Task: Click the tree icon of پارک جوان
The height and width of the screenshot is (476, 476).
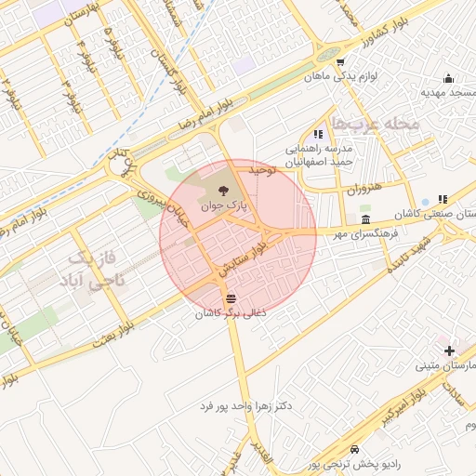Action: click(223, 191)
